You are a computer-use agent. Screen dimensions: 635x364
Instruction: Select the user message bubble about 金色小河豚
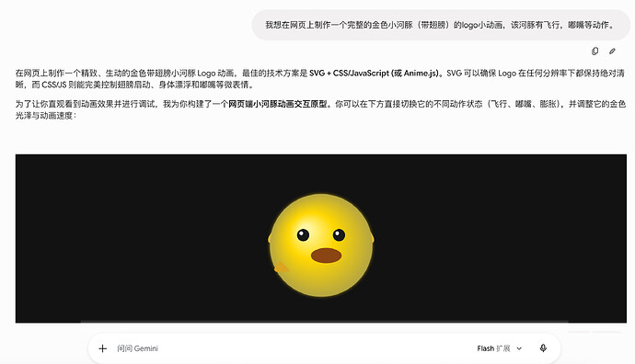tap(440, 25)
